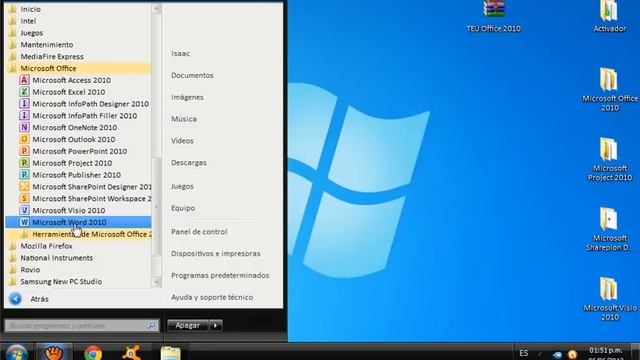Select the Microsoft Visio 2010 desktop folder
Image resolution: width=640 pixels, height=360 pixels.
(x=610, y=299)
